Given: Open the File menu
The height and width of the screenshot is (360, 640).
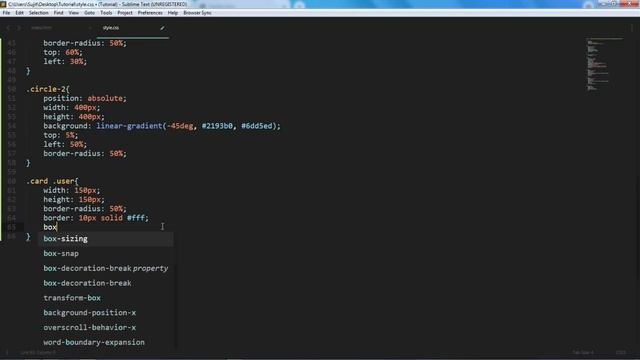Looking at the screenshot, I should pyautogui.click(x=6, y=13).
